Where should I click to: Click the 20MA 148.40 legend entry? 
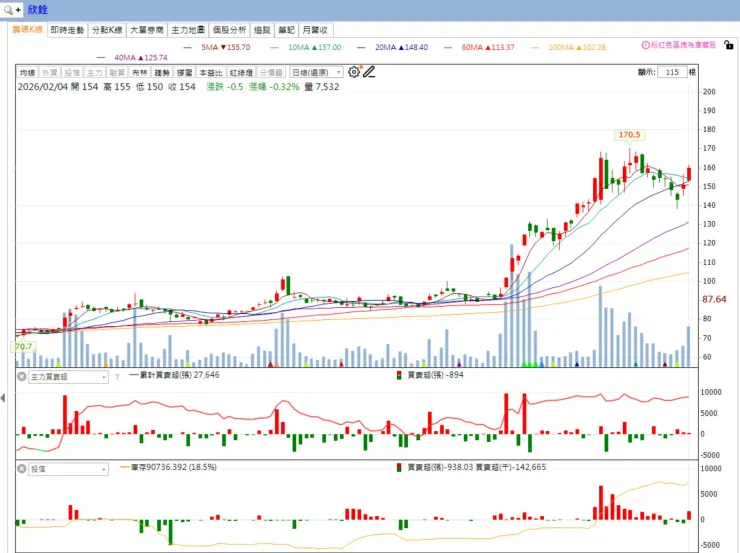tap(393, 47)
